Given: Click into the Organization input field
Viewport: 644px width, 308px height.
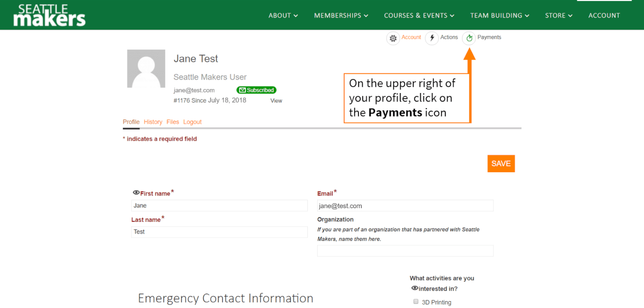Looking at the screenshot, I should (405, 251).
